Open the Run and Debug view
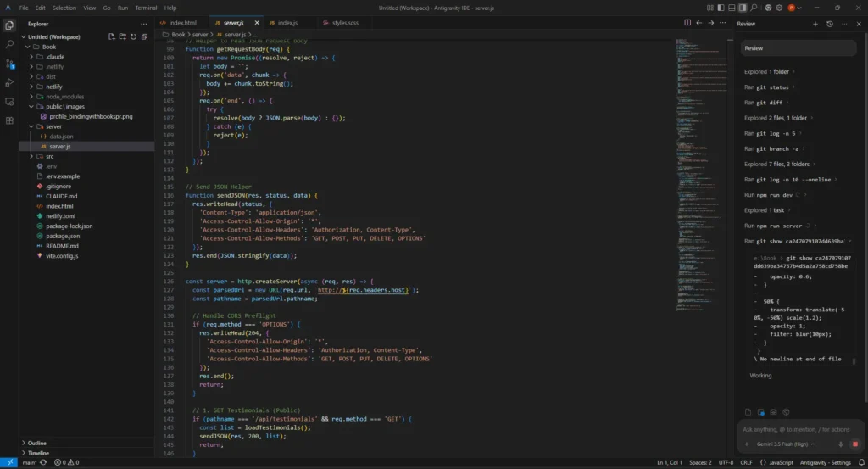The height and width of the screenshot is (469, 868). click(9, 82)
